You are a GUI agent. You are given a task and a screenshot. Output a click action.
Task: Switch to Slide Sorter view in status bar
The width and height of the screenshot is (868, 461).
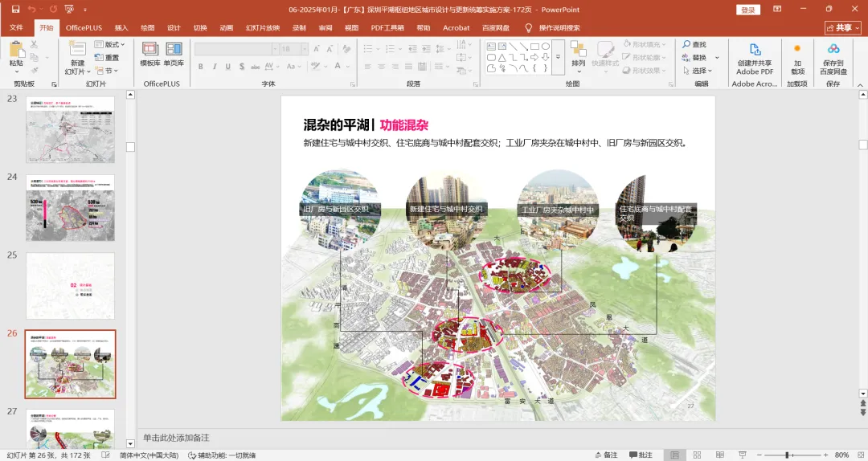[x=698, y=455]
